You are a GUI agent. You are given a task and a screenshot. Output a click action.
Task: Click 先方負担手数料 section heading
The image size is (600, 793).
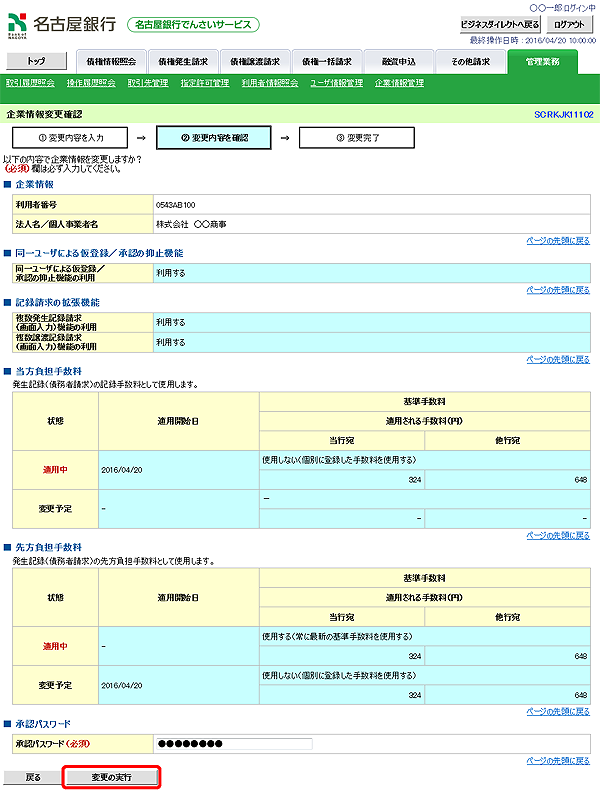click(x=49, y=547)
